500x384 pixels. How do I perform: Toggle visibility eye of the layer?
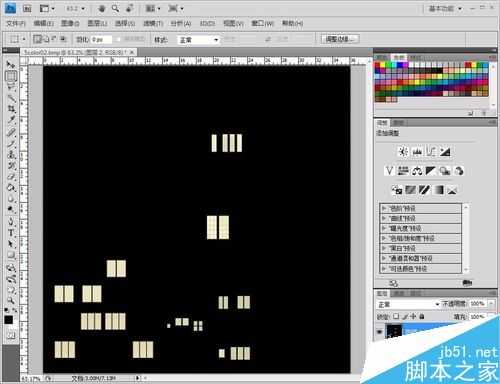(379, 332)
